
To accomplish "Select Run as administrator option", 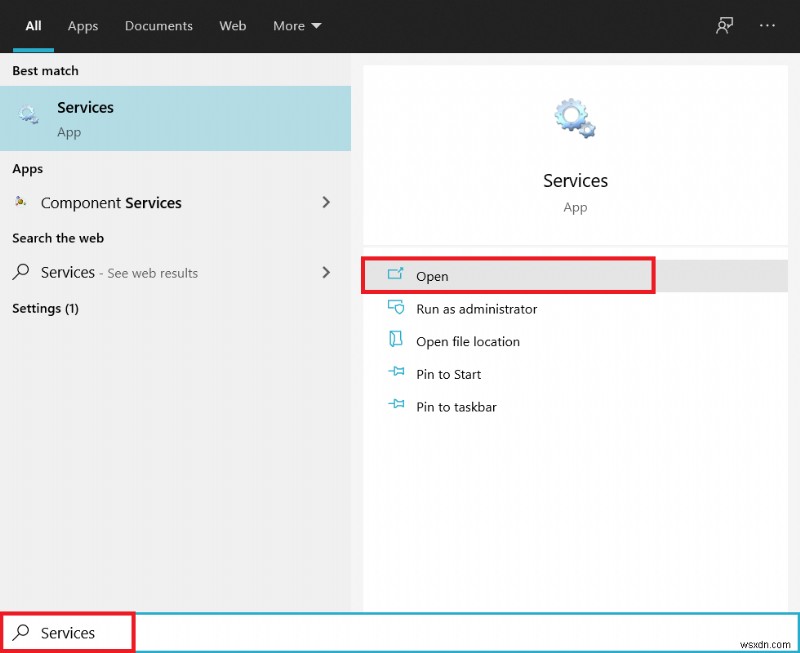I will click(x=475, y=309).
